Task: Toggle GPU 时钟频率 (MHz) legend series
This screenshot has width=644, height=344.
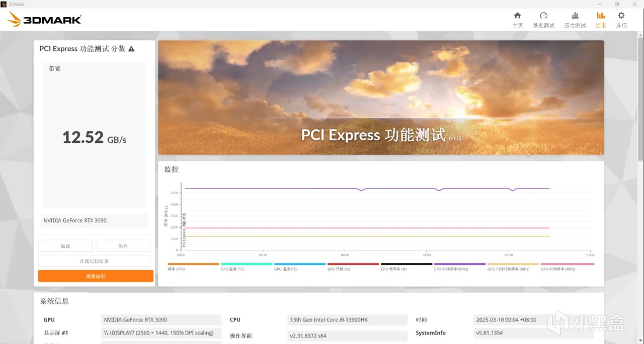Action: coord(567,267)
